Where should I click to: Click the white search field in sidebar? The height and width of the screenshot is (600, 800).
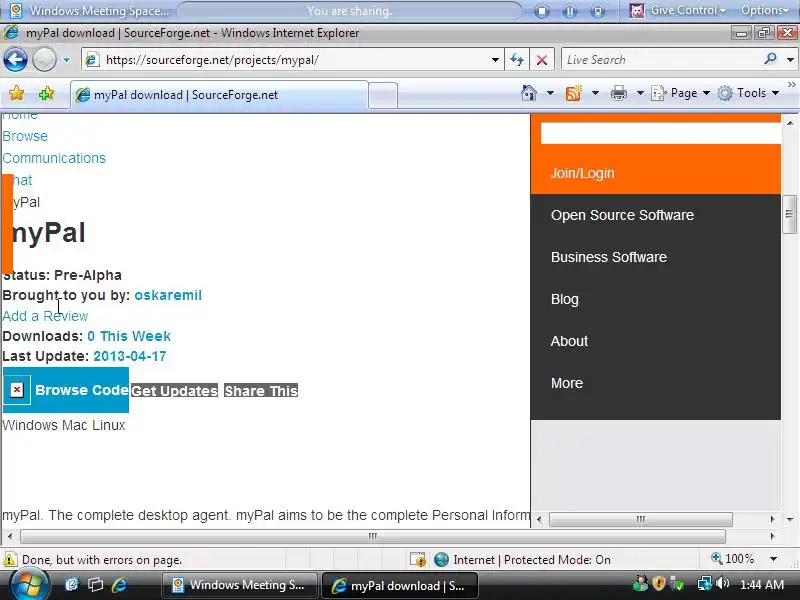[661, 133]
